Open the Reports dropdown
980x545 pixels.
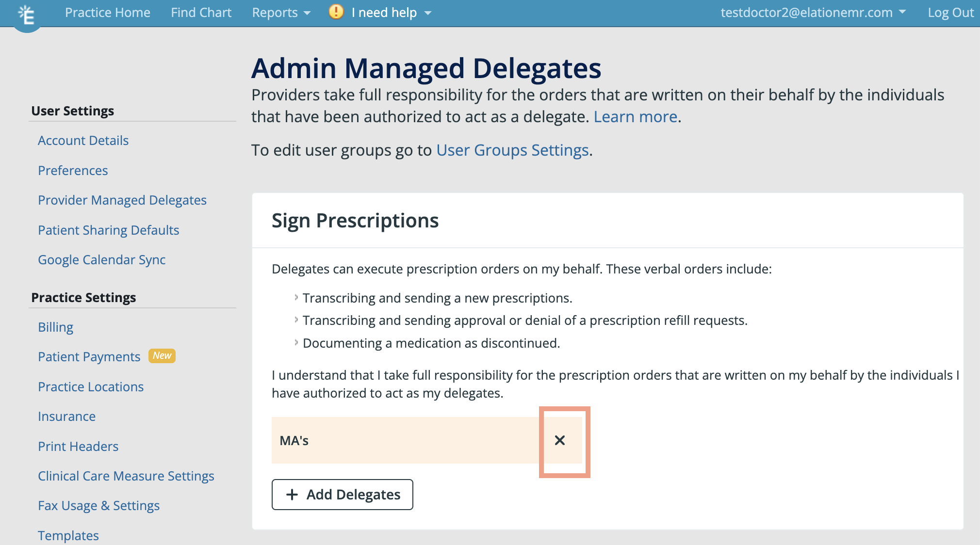click(x=280, y=13)
